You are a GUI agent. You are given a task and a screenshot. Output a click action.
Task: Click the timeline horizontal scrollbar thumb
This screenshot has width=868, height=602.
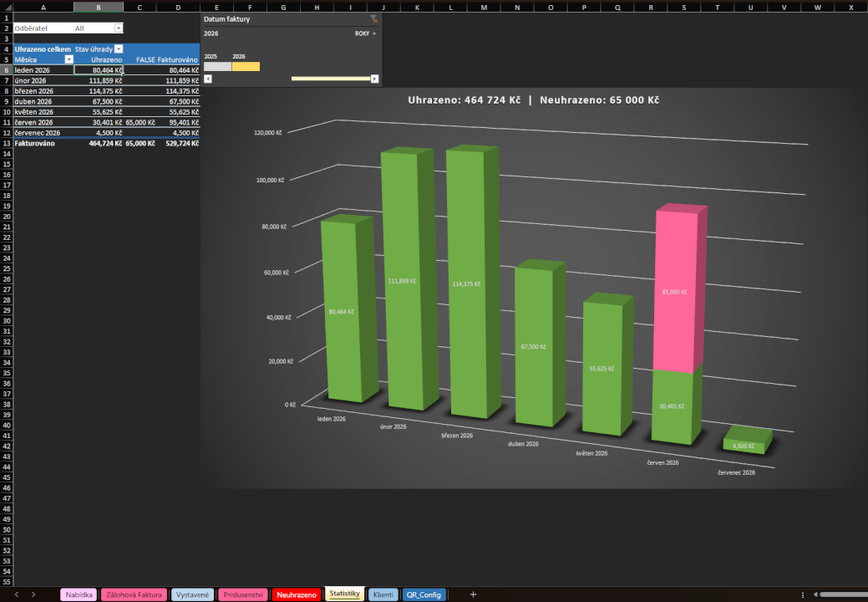click(331, 79)
